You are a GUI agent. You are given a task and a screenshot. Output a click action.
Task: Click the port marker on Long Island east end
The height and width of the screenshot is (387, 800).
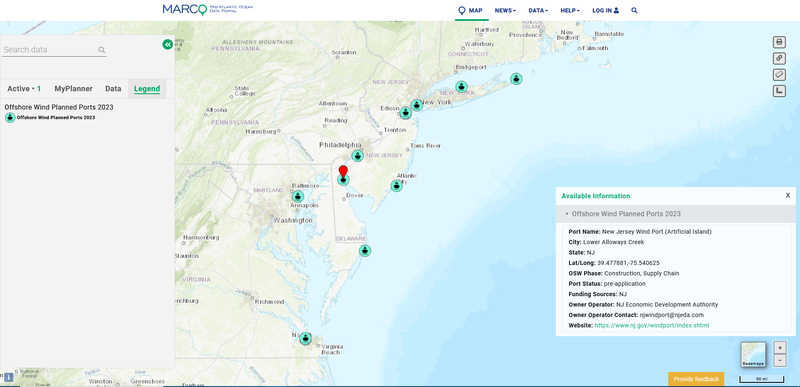click(x=516, y=79)
